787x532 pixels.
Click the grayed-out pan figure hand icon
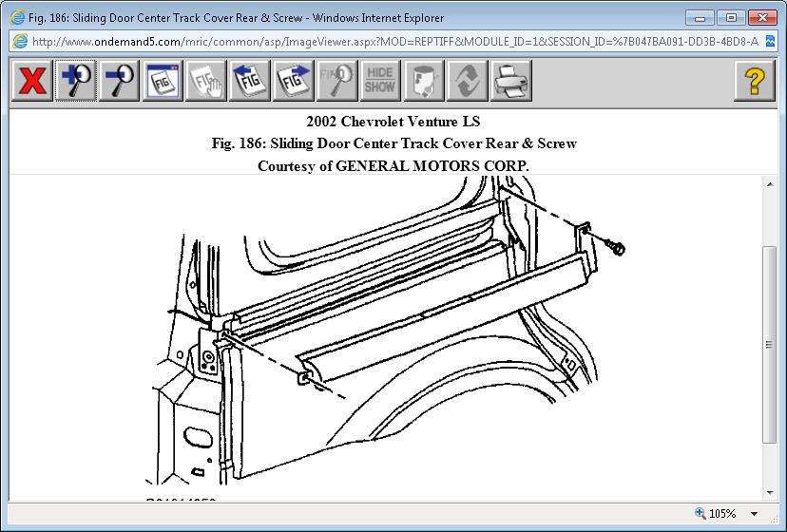(206, 81)
